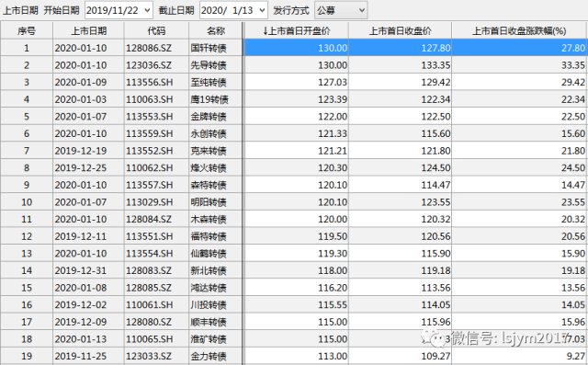Select the 淮矿转债 name cell

[x=216, y=339]
